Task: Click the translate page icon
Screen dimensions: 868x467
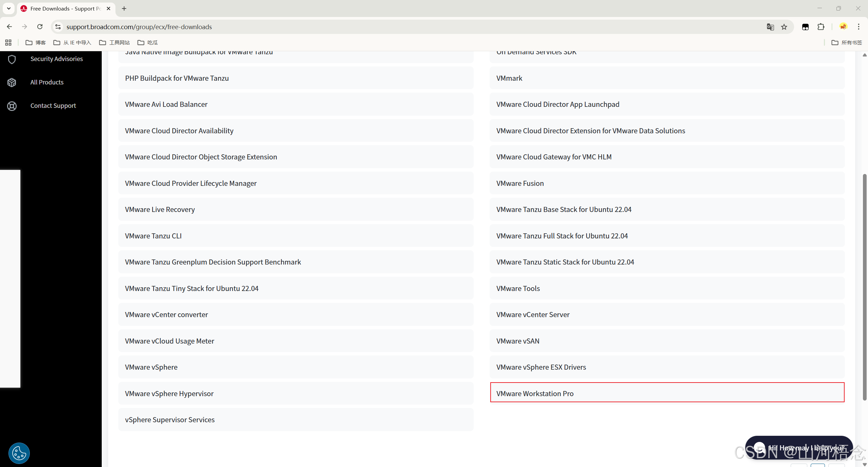Action: click(x=770, y=27)
